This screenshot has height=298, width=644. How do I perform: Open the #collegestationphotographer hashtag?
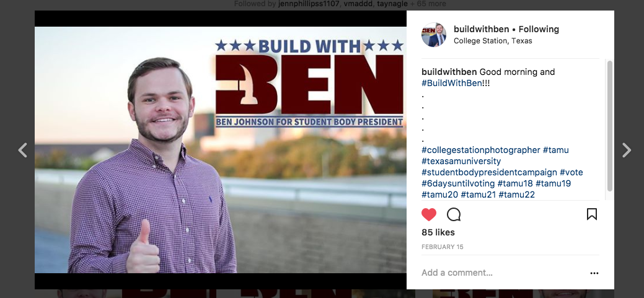(481, 150)
